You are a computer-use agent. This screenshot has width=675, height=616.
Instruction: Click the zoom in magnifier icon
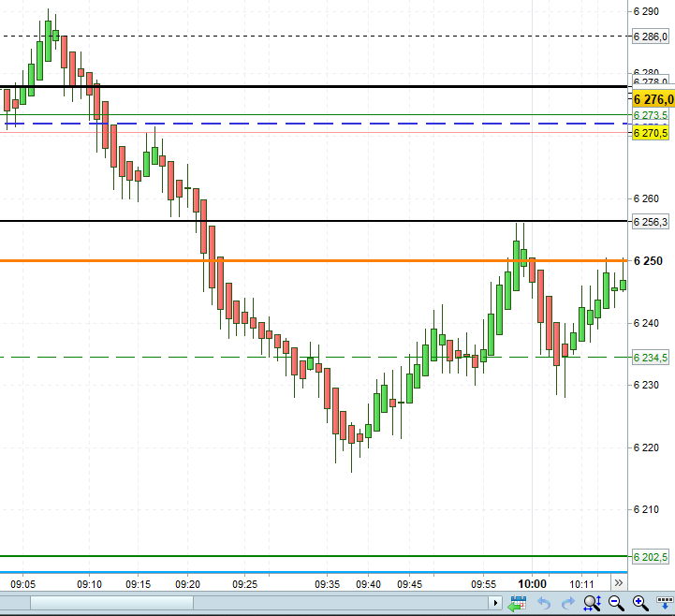tap(640, 603)
